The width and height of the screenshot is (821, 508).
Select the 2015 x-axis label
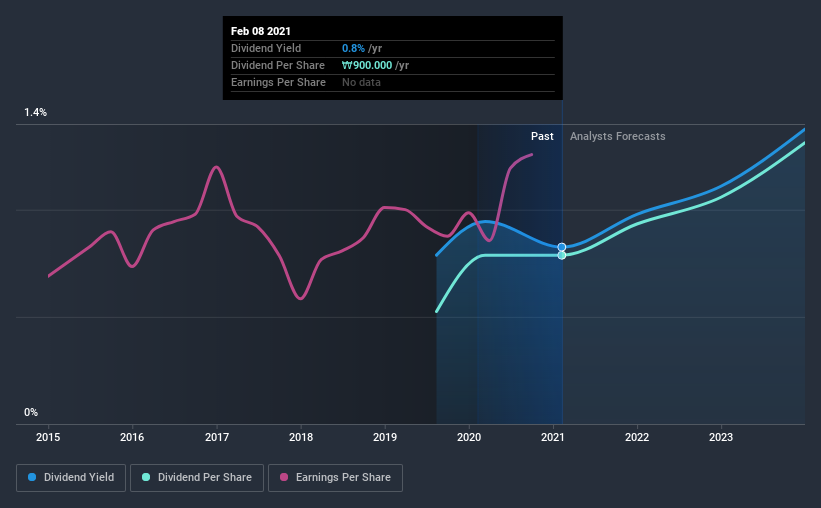pyautogui.click(x=48, y=437)
